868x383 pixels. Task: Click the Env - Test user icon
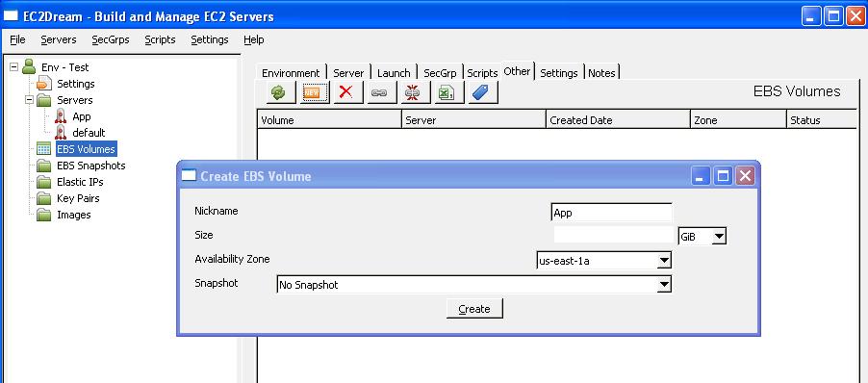click(x=29, y=67)
